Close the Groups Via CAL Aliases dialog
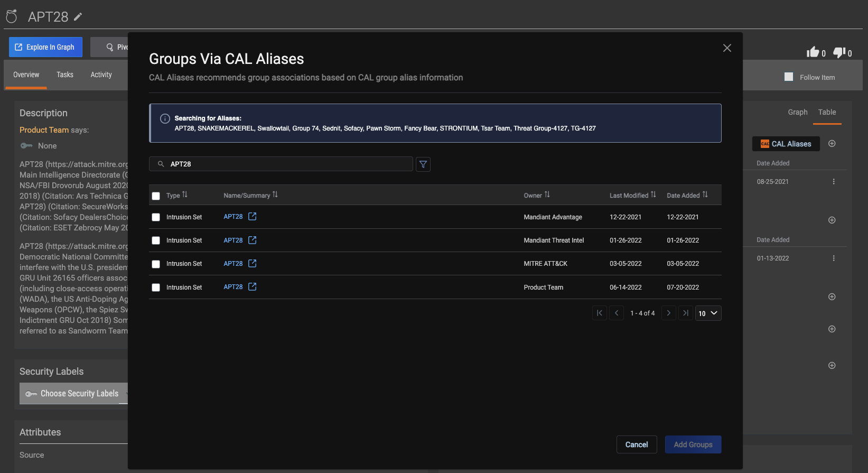Screen dimensions: 868x473 [727, 48]
